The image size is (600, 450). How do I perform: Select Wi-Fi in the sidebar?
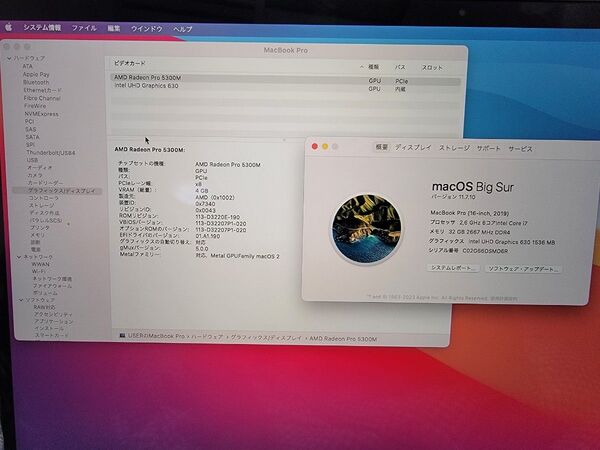coord(38,271)
